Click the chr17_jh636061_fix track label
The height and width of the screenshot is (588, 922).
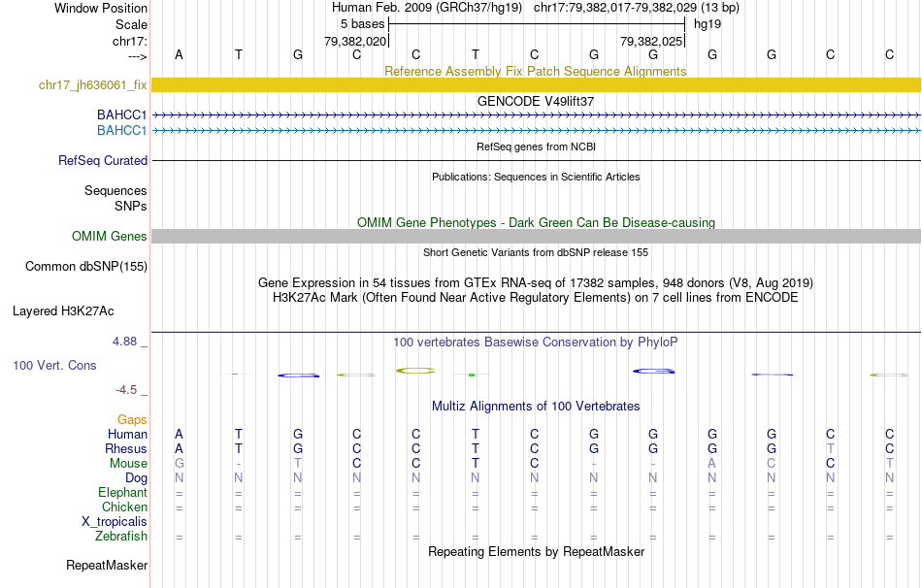click(92, 84)
